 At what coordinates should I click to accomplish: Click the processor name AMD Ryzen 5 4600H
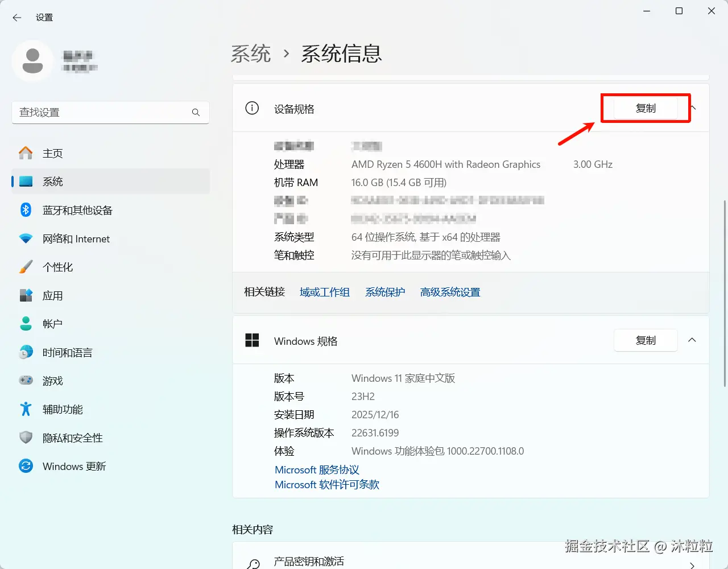point(446,164)
